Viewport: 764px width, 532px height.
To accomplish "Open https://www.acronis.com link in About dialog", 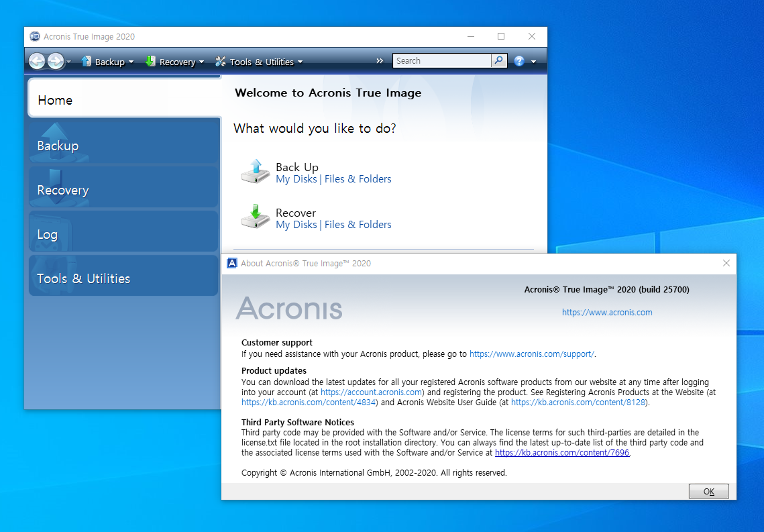I will pyautogui.click(x=607, y=312).
